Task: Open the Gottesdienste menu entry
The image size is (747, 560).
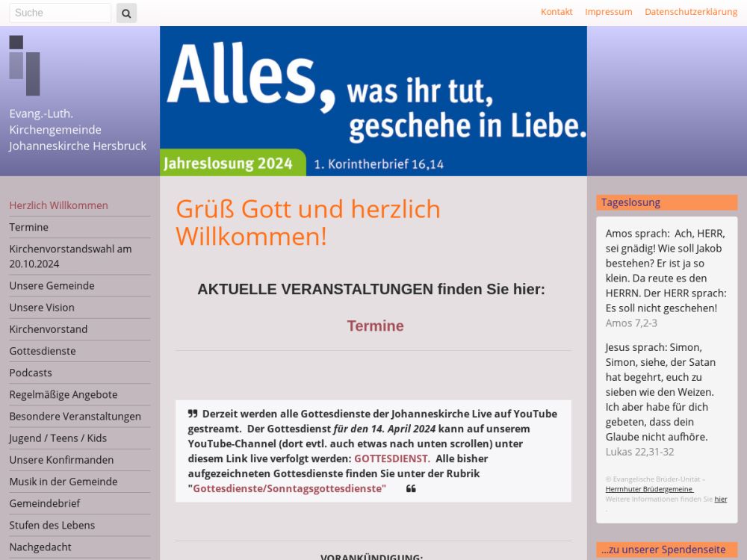Action: tap(43, 351)
